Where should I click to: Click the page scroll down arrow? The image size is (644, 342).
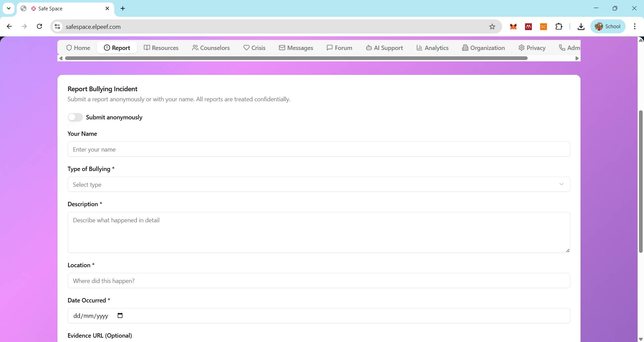(641, 339)
